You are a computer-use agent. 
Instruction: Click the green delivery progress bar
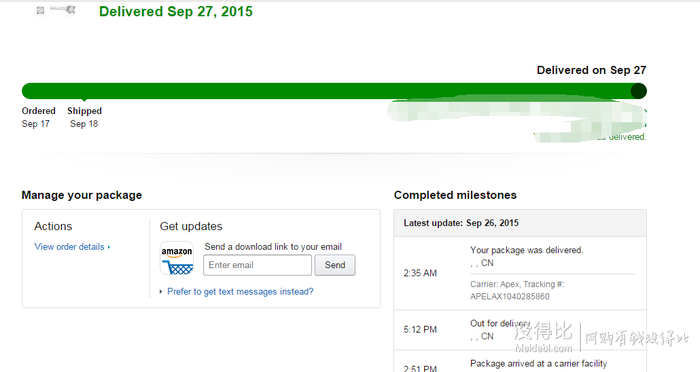(x=334, y=91)
